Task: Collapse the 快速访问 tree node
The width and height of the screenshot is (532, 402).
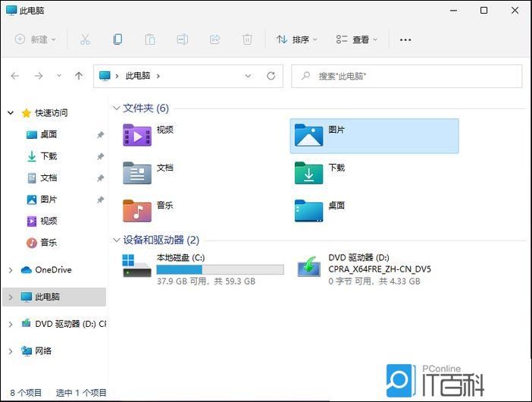Action: pos(11,113)
